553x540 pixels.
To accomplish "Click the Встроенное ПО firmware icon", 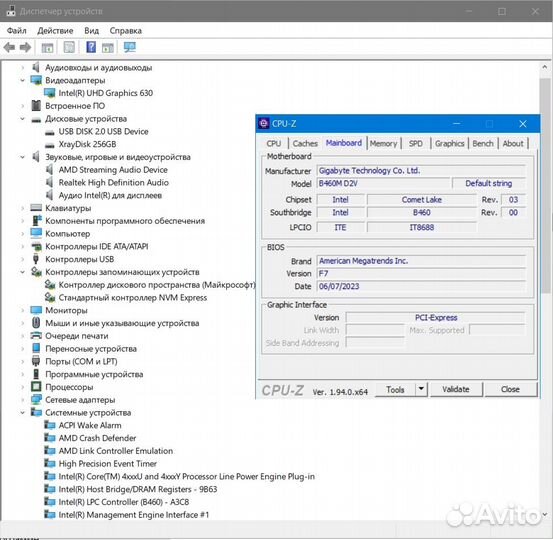I will click(x=36, y=105).
